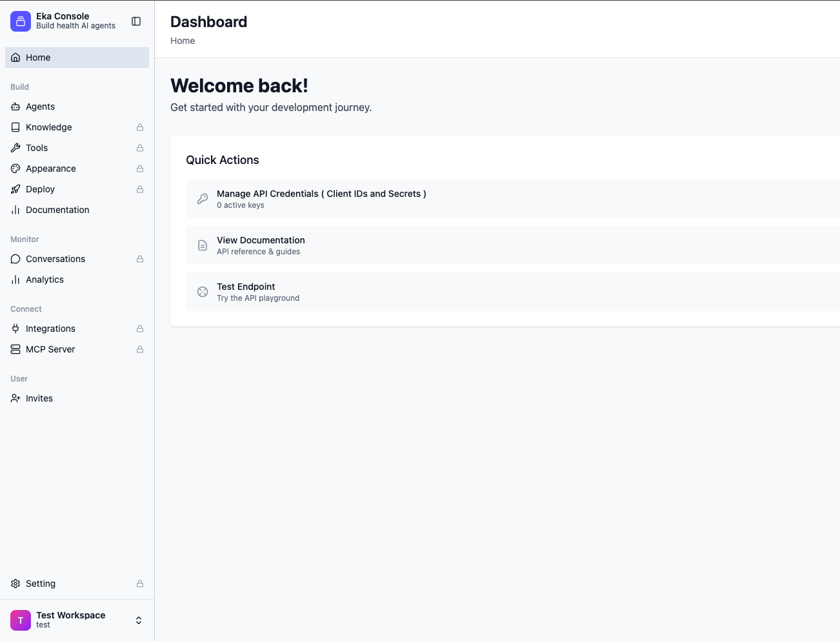This screenshot has width=840, height=641.
Task: Click the Documentation chart icon
Action: pyautogui.click(x=15, y=210)
